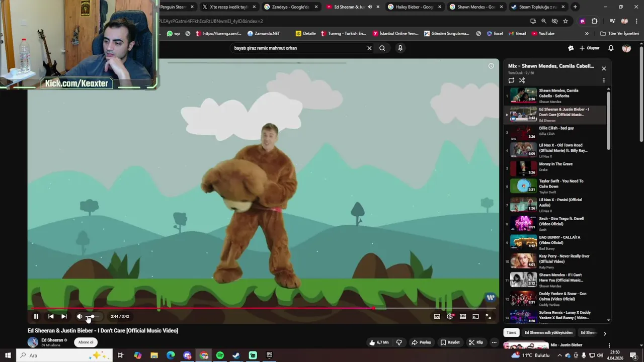Select BAD BUNNY CALLAÍTA video
The height and width of the screenshot is (362, 644).
pyautogui.click(x=555, y=242)
